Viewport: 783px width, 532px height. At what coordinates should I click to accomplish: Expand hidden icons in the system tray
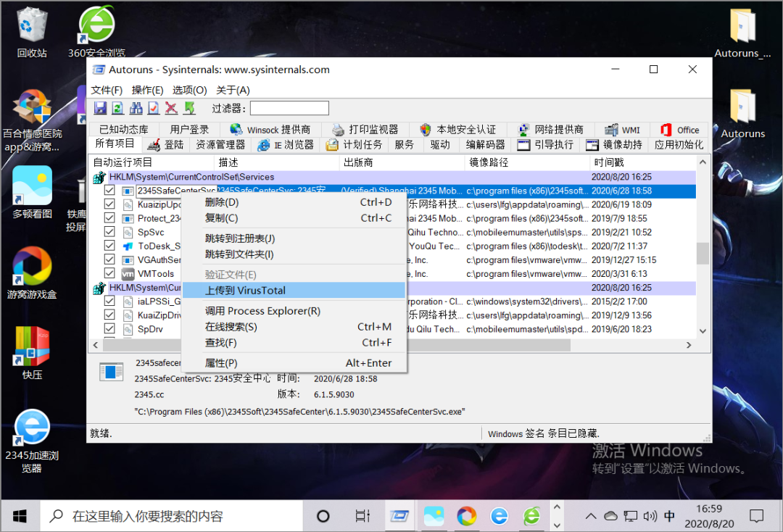591,515
